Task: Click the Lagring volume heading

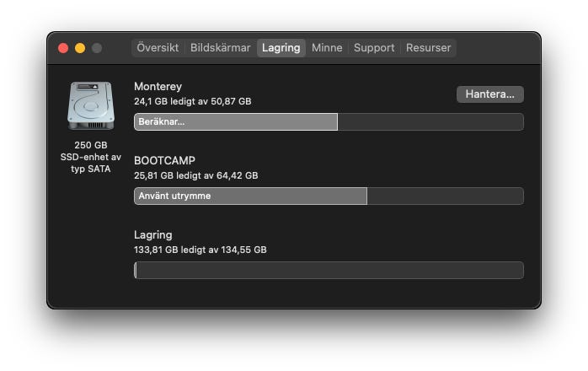Action: coord(153,234)
